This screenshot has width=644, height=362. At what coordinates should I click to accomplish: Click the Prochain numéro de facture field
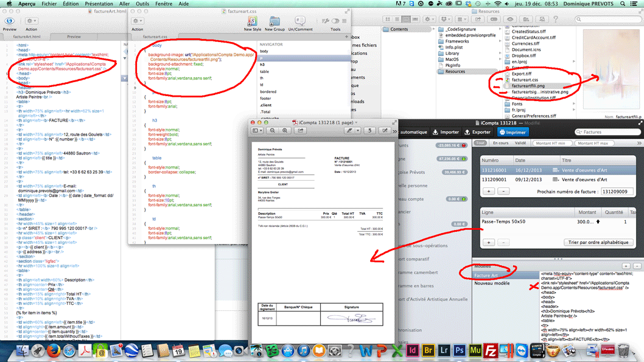pyautogui.click(x=617, y=192)
